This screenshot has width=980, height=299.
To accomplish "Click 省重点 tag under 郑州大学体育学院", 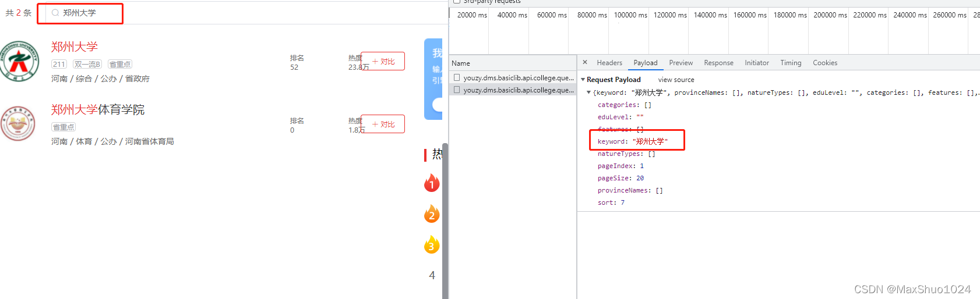I will tap(64, 127).
